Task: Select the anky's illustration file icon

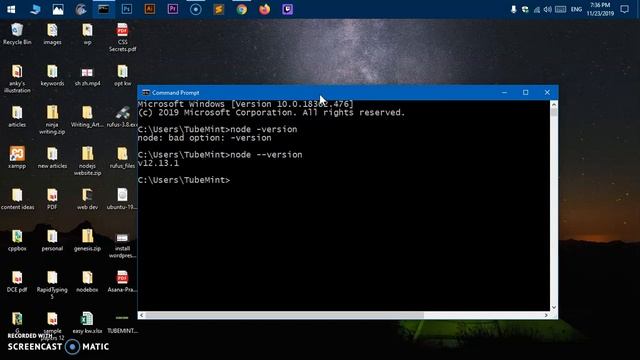Action: 17,79
